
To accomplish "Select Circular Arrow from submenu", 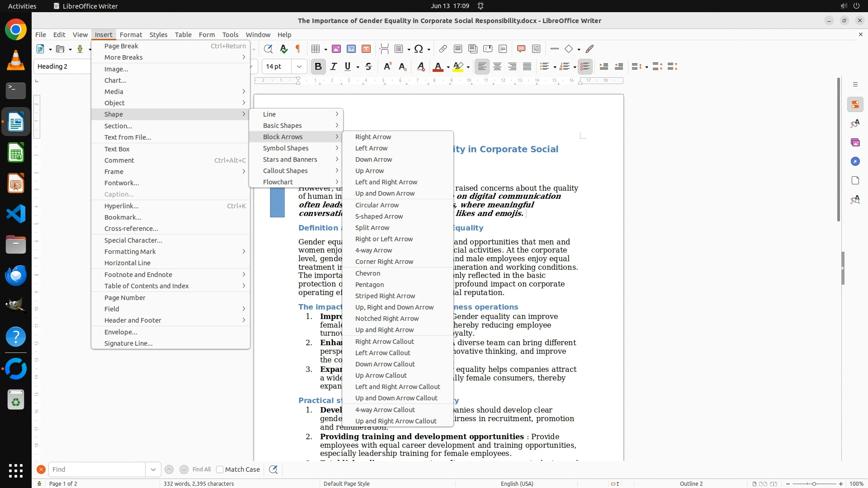I will [377, 205].
